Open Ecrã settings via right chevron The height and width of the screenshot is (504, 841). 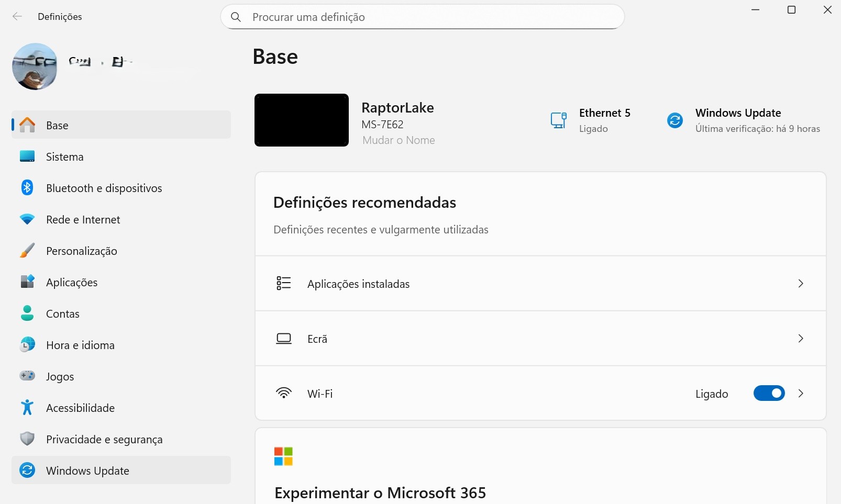(800, 339)
